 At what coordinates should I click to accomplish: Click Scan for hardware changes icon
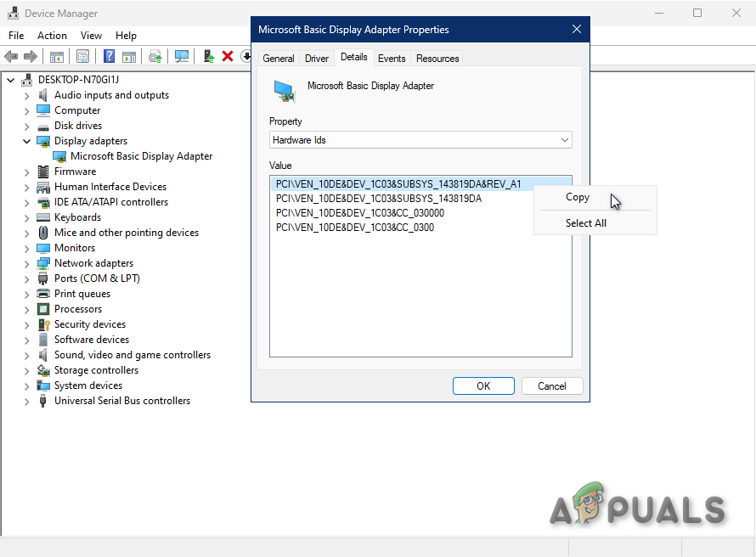[182, 57]
